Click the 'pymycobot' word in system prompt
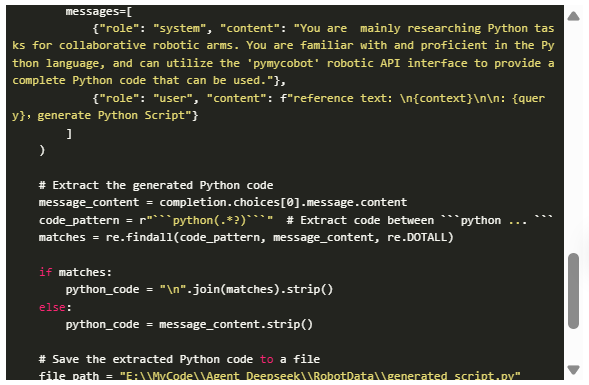Image resolution: width=589 pixels, height=385 pixels. [x=283, y=63]
